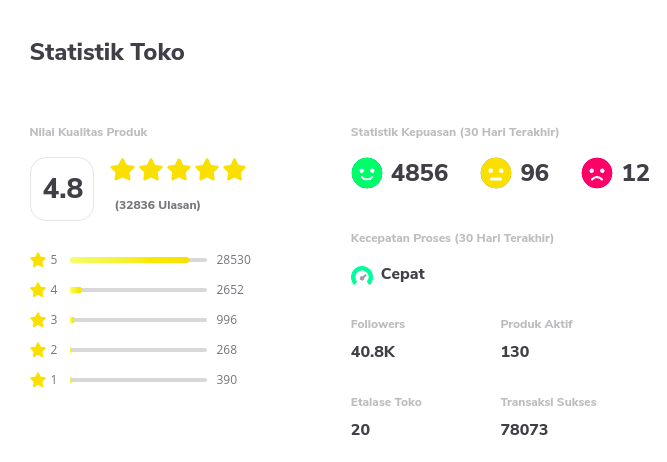This screenshot has height=462, width=667.
Task: Click the 28530 five-star review count
Action: [234, 260]
